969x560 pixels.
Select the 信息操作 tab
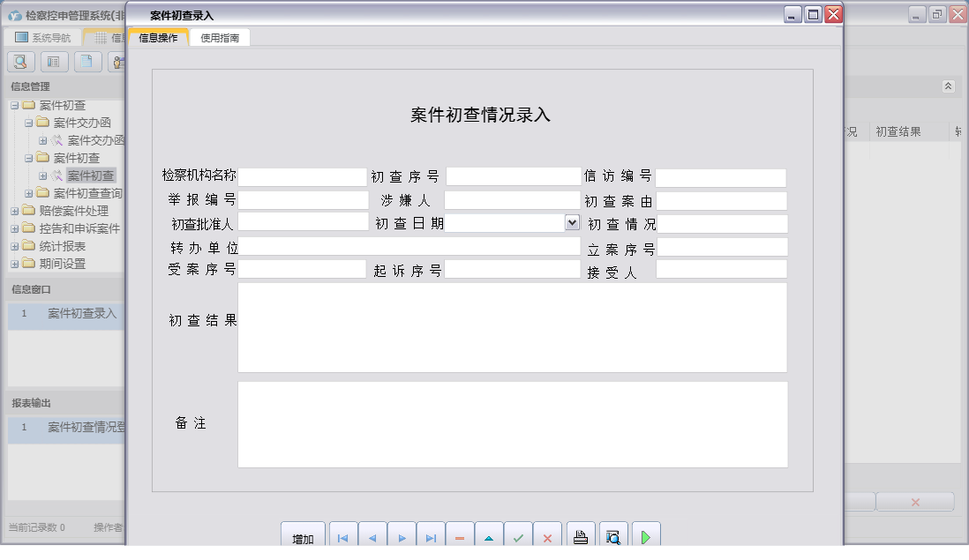click(x=157, y=38)
